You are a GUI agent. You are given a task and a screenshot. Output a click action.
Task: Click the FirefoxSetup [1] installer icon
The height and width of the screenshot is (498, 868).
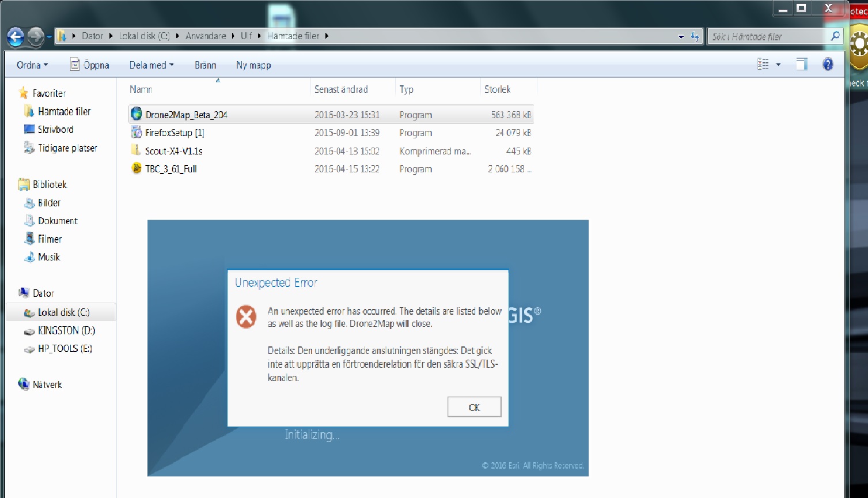[x=137, y=133]
